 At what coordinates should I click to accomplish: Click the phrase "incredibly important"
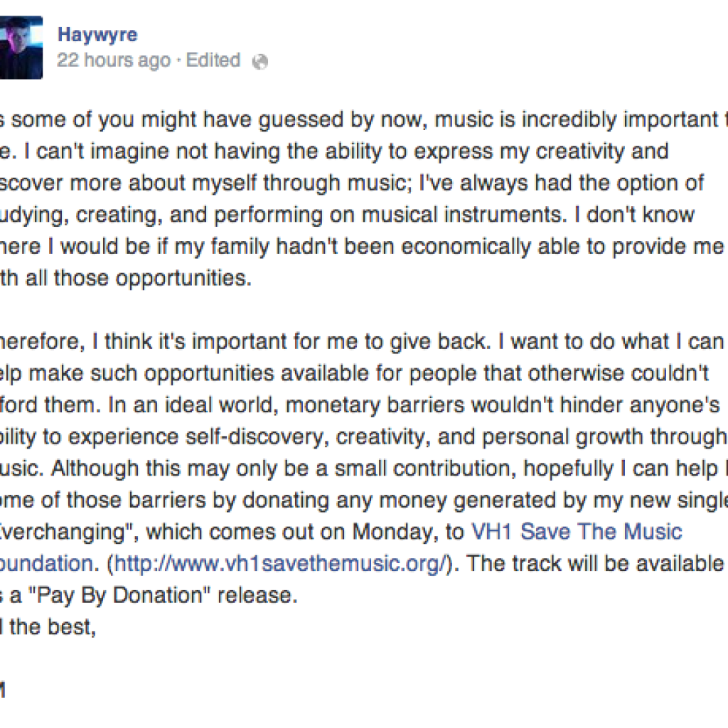(x=611, y=119)
